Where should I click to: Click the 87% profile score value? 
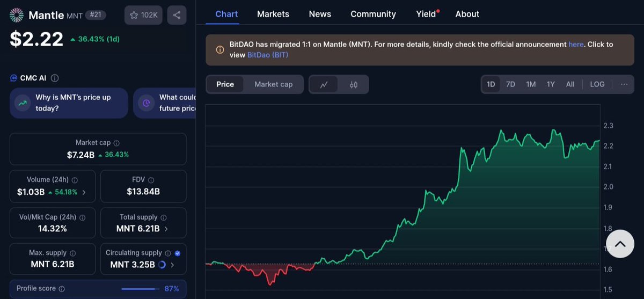[x=172, y=289]
